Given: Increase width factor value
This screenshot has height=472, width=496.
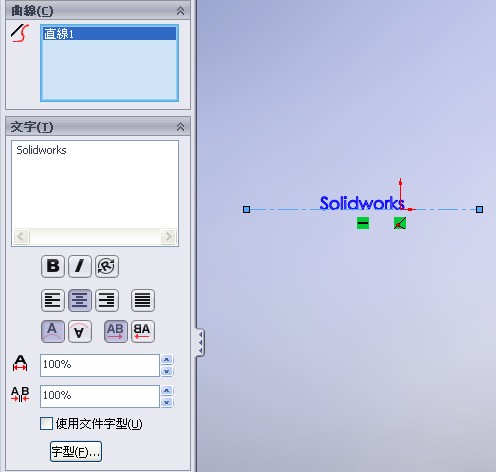Looking at the screenshot, I should click(x=167, y=360).
